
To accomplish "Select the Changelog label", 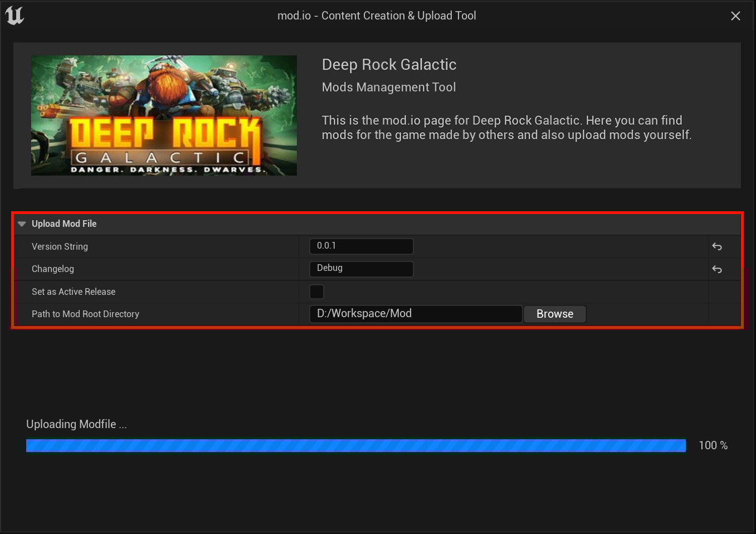I will click(53, 269).
